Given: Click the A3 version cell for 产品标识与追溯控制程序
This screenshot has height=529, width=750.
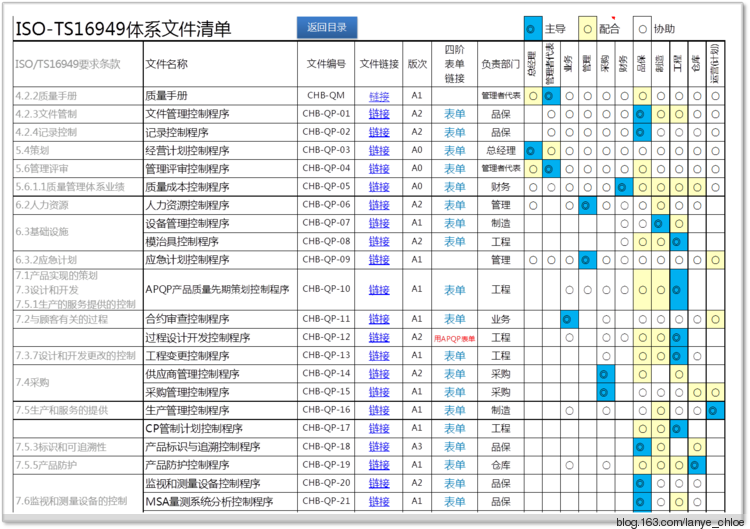Looking at the screenshot, I should pyautogui.click(x=417, y=447).
